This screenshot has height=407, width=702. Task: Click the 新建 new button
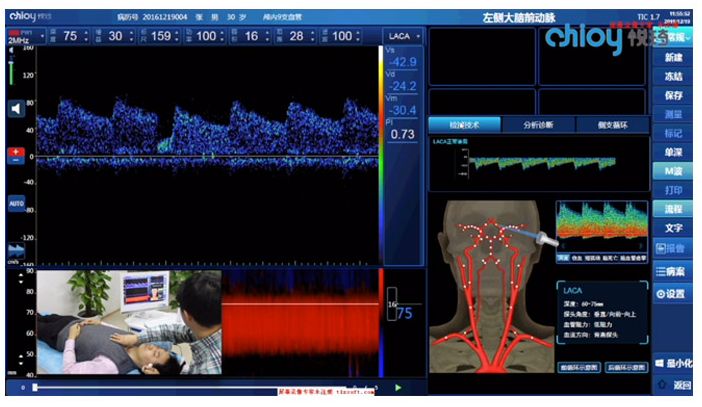click(672, 57)
